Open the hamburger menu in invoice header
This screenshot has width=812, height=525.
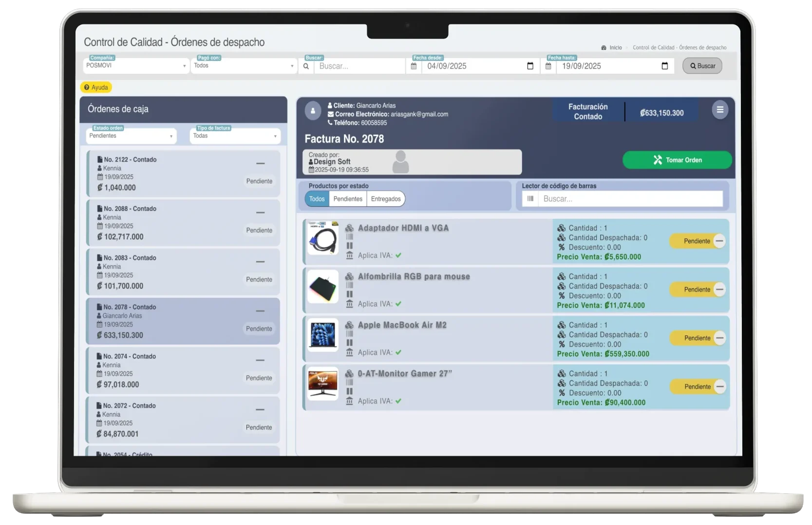click(719, 110)
